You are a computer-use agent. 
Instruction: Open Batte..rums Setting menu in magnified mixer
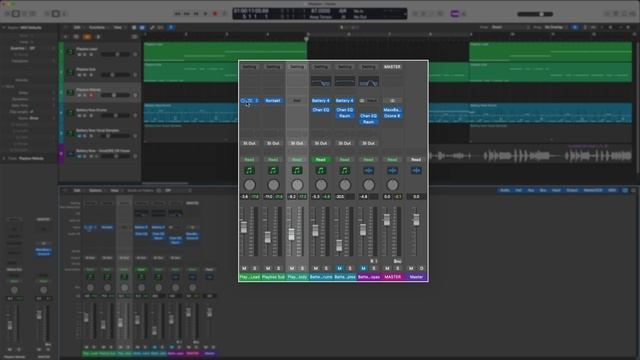click(321, 67)
